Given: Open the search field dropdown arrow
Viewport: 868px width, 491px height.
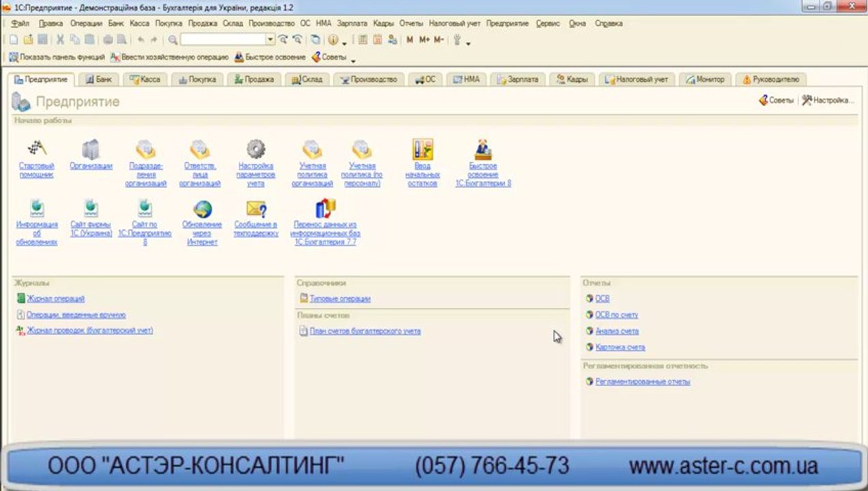Looking at the screenshot, I should pyautogui.click(x=270, y=40).
